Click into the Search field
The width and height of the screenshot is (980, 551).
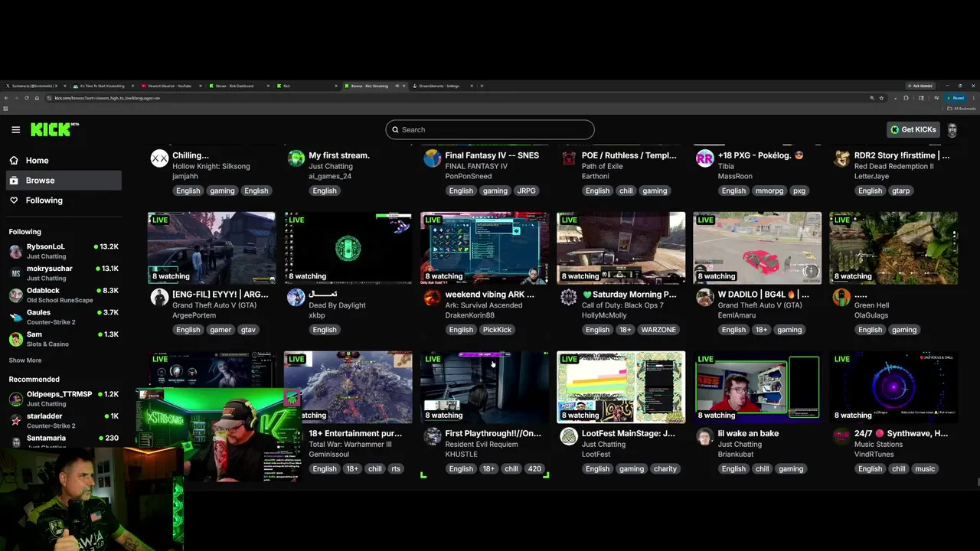point(490,129)
